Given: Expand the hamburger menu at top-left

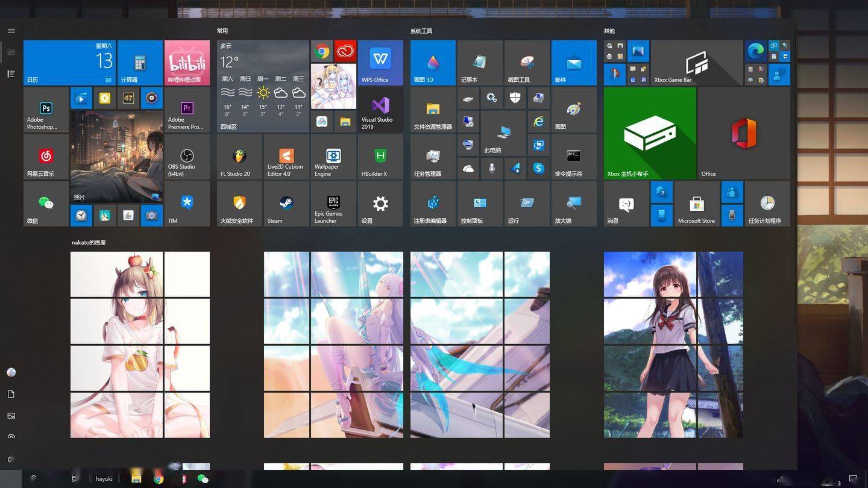Looking at the screenshot, I should coord(11,31).
